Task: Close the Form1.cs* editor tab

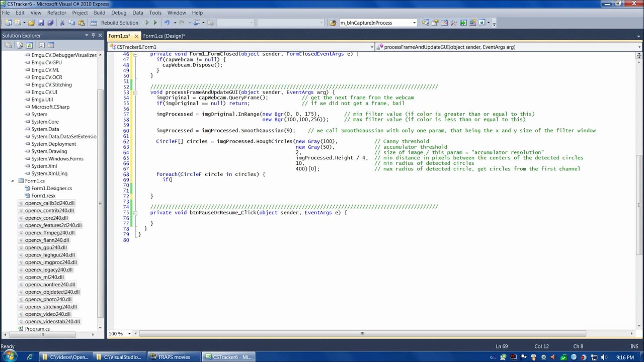Action: click(x=136, y=36)
